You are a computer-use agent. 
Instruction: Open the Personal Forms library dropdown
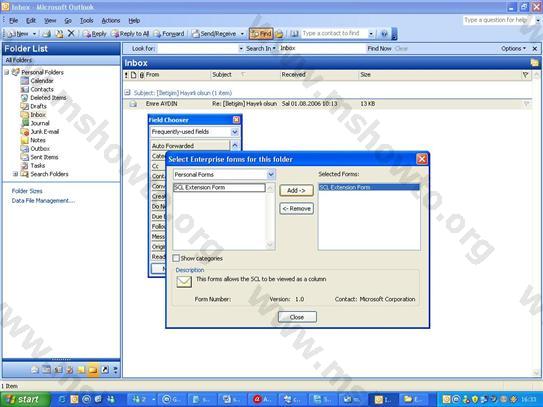[271, 175]
